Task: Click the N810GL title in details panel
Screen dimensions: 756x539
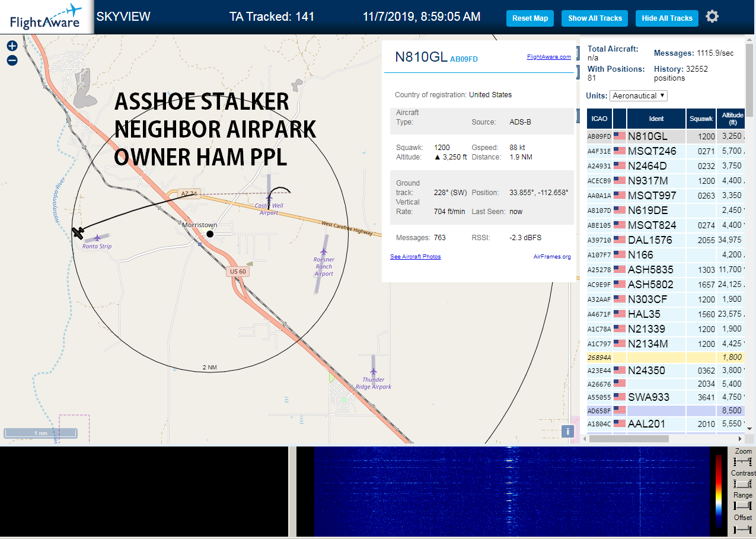Action: point(422,56)
